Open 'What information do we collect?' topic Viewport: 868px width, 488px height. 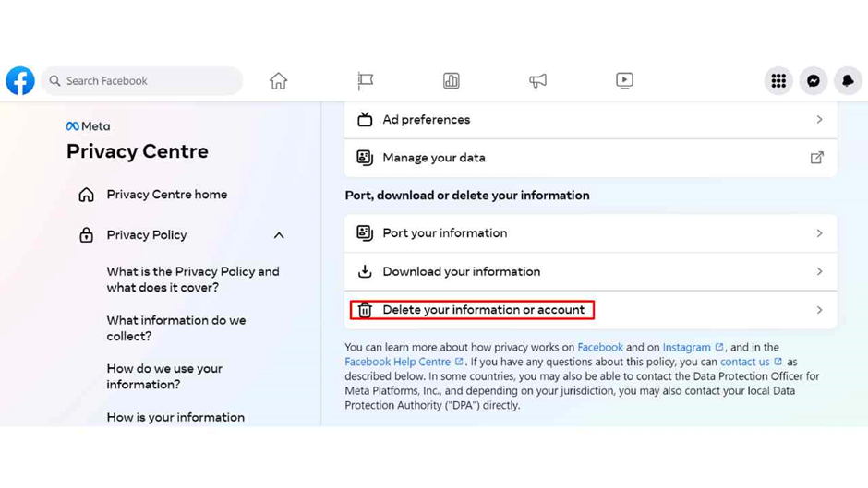click(176, 328)
